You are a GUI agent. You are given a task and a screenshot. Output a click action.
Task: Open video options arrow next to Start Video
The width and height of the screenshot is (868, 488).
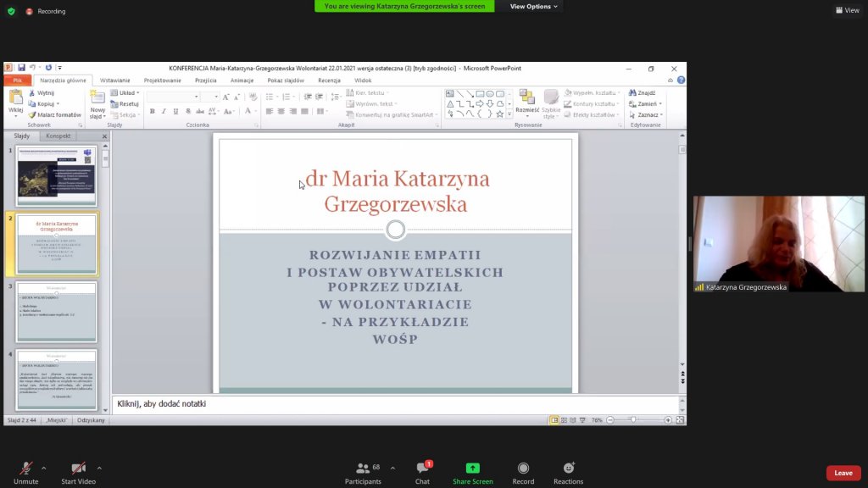tap(99, 469)
